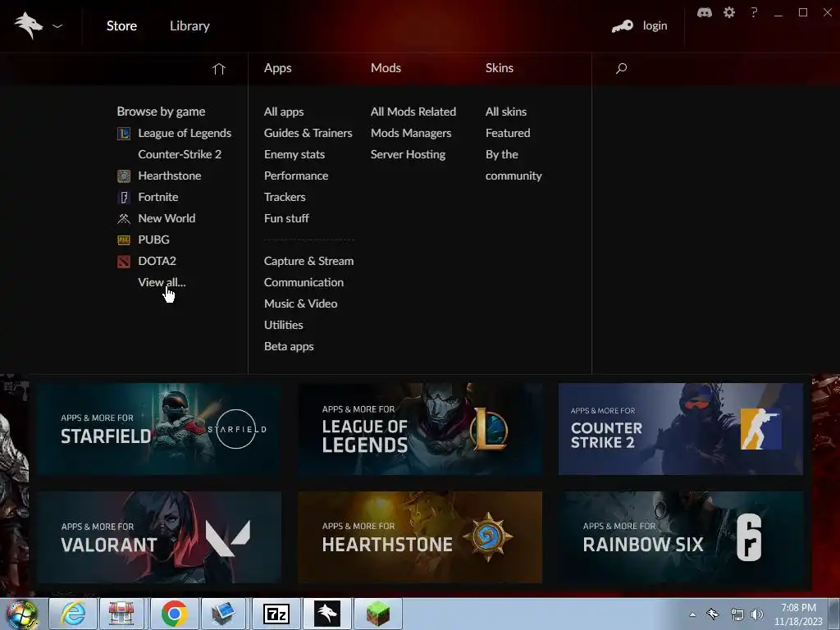The height and width of the screenshot is (630, 840).
Task: Collapse the menu with the up arrow icon
Action: click(218, 69)
